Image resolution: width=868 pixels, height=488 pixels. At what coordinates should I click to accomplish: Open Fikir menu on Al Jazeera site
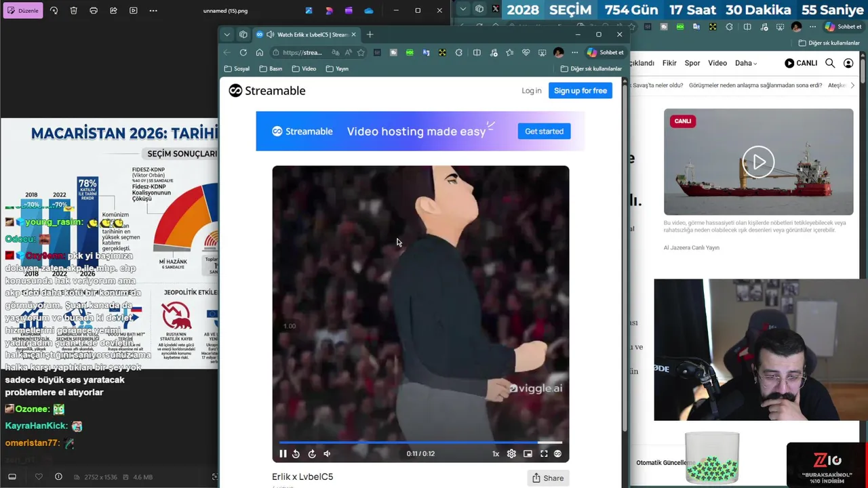(669, 63)
